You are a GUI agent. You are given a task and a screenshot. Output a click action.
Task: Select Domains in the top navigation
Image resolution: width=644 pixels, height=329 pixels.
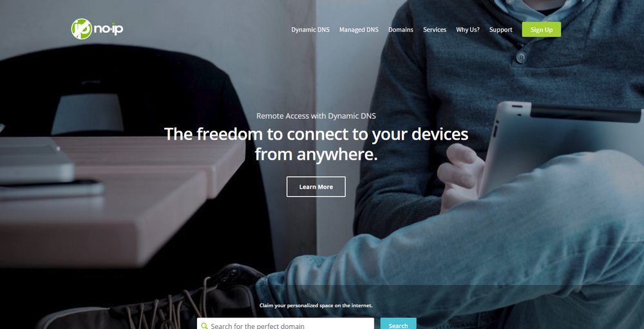point(401,30)
